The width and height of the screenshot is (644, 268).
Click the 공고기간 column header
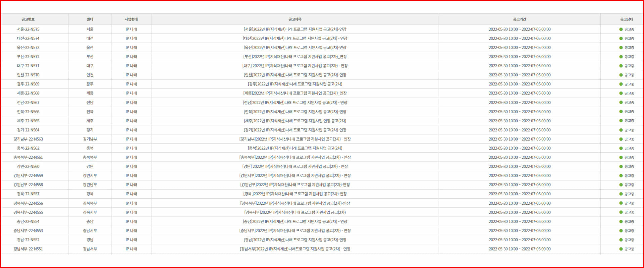519,19
